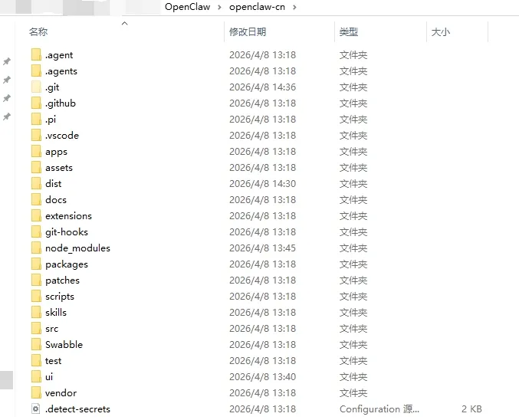
Task: Click date 2026/4/8 14:36 of .git
Action: point(262,87)
